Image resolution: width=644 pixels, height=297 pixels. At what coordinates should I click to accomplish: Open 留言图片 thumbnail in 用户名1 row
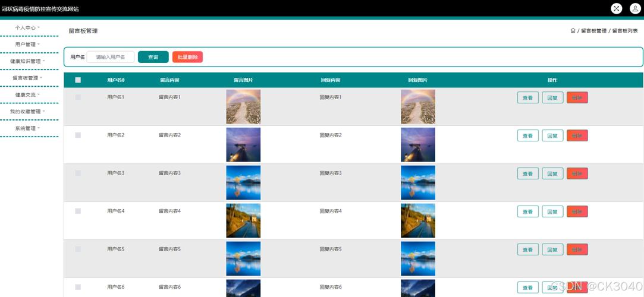243,107
